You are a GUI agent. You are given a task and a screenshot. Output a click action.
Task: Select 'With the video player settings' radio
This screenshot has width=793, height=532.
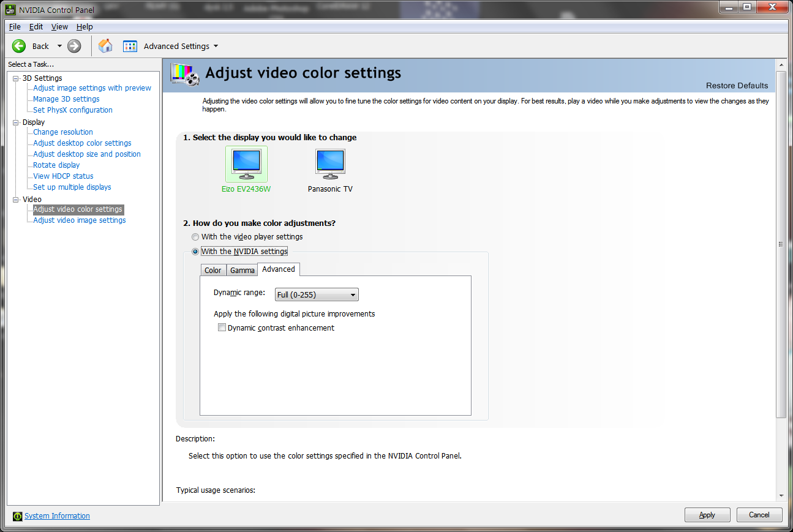195,237
